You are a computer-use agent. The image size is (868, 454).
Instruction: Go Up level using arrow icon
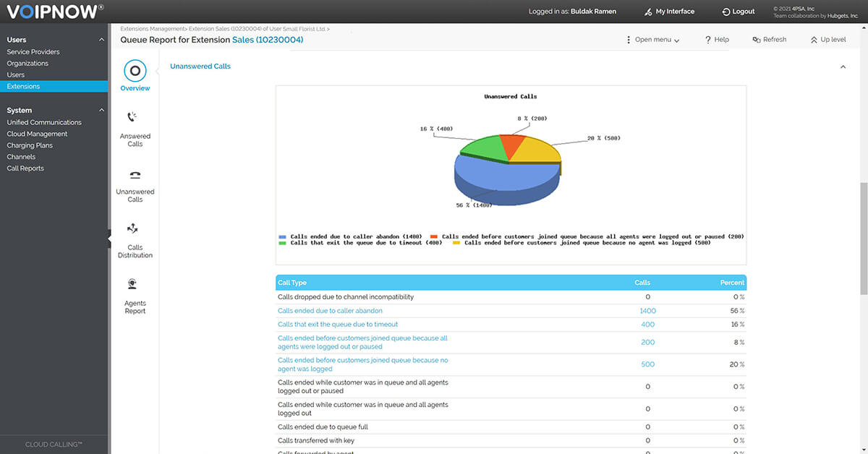[814, 40]
